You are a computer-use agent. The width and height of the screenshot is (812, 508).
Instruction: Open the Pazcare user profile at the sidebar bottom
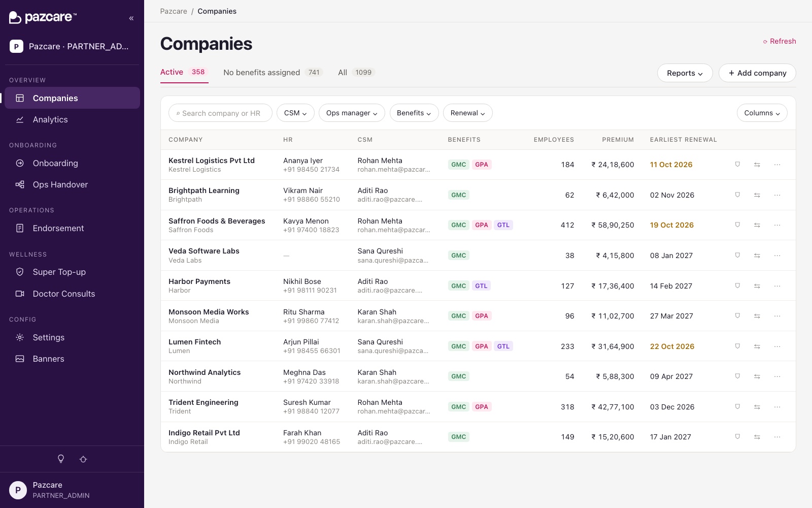[x=72, y=490]
